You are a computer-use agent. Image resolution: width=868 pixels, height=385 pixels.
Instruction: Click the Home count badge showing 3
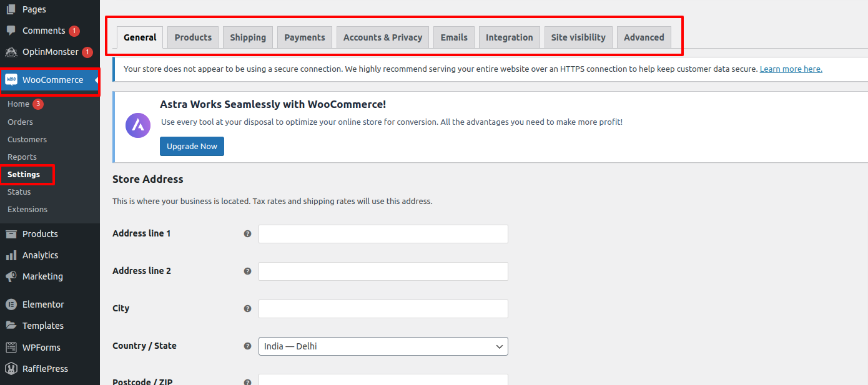tap(38, 104)
